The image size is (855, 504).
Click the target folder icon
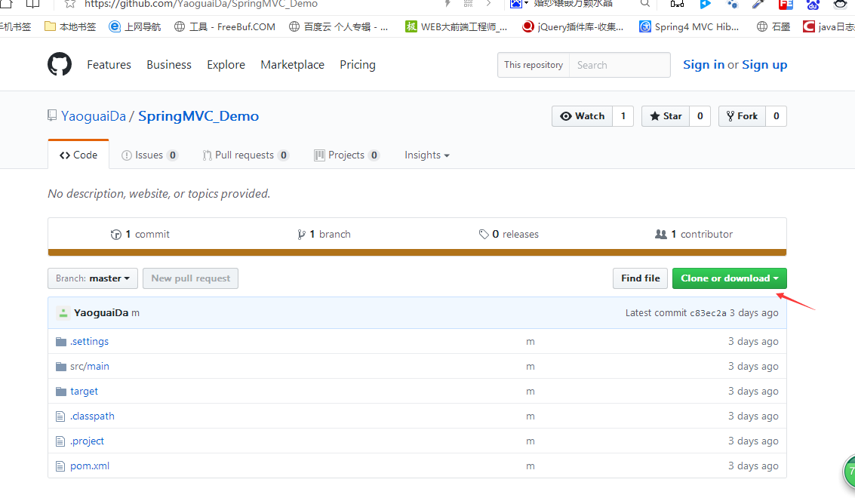pos(61,392)
